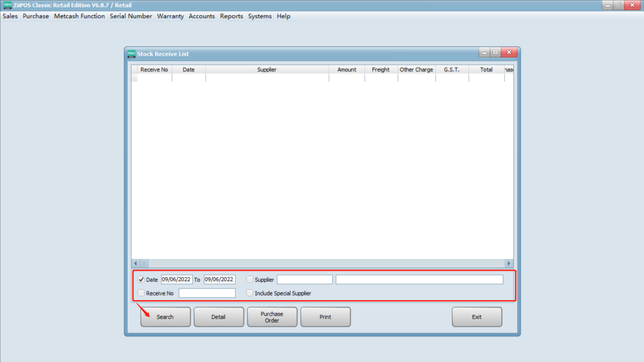Open the Accounts menu
The image size is (644, 362).
(202, 16)
